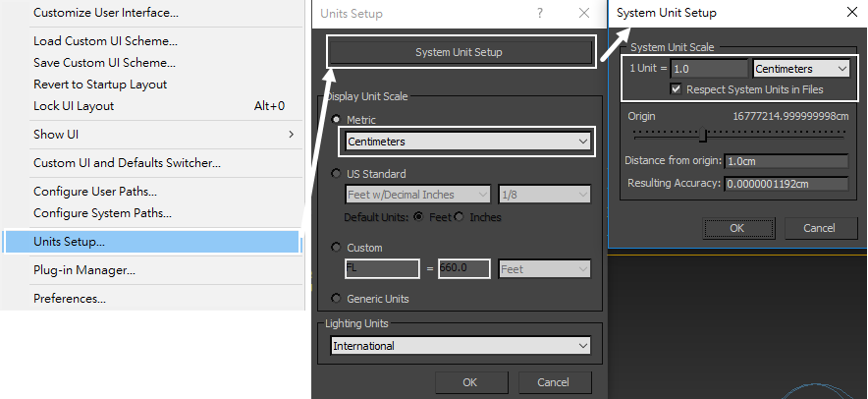Open the 1/8 fraction dropdown
868x399 pixels.
tap(544, 195)
